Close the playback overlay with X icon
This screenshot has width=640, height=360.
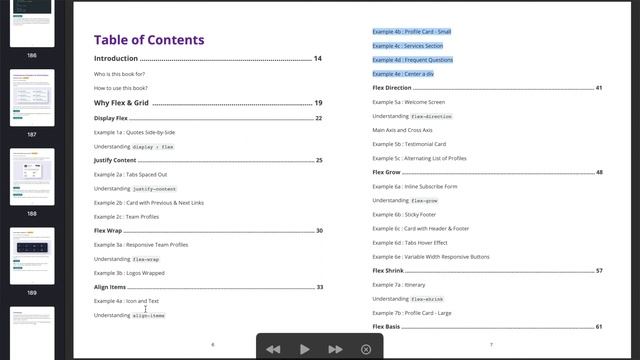(366, 349)
